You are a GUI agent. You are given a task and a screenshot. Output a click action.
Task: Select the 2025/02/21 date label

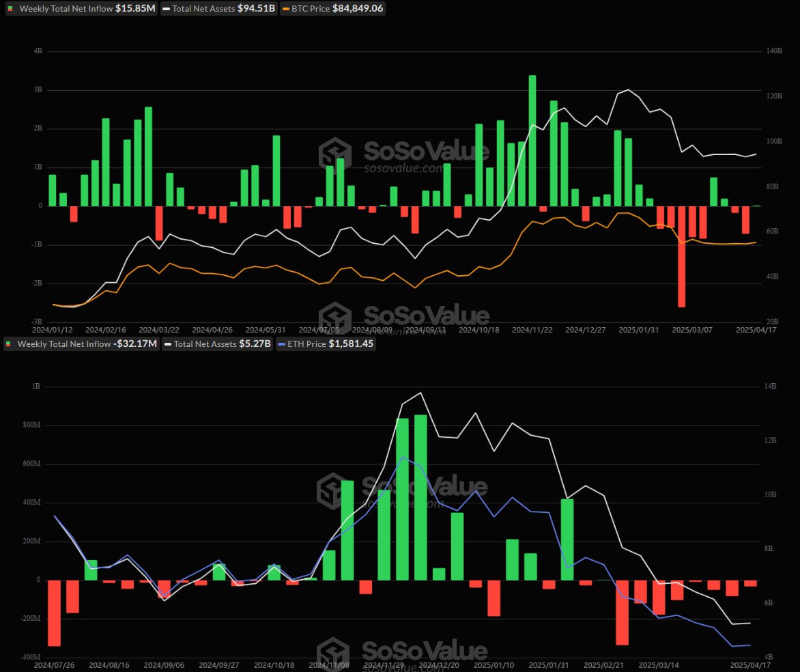(x=603, y=665)
